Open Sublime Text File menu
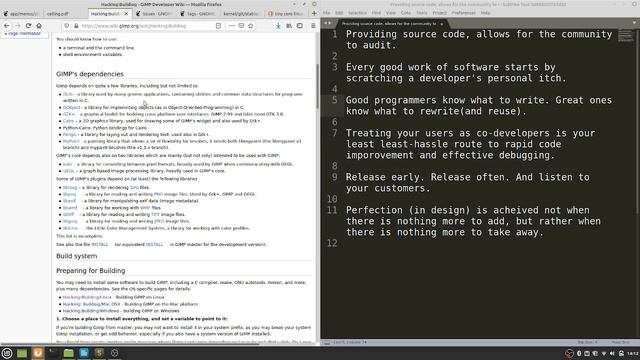Screen dimensions: 640x360 coord(327,13)
